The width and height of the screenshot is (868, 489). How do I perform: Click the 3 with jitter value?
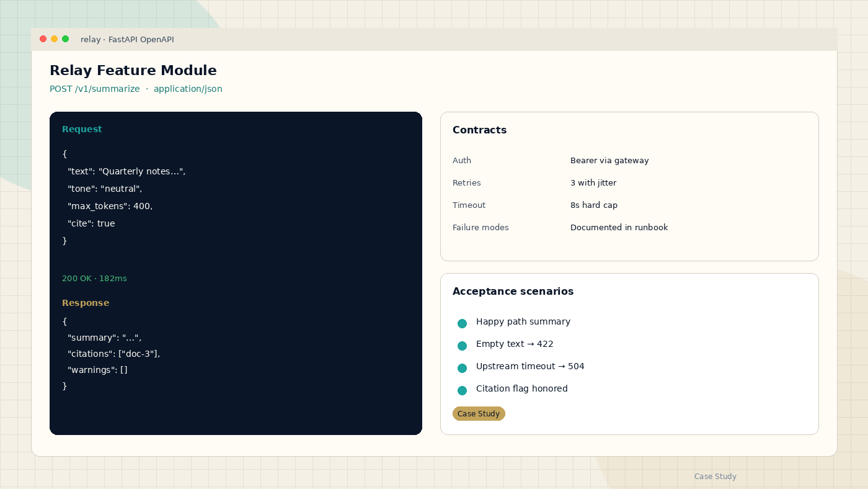(x=593, y=182)
